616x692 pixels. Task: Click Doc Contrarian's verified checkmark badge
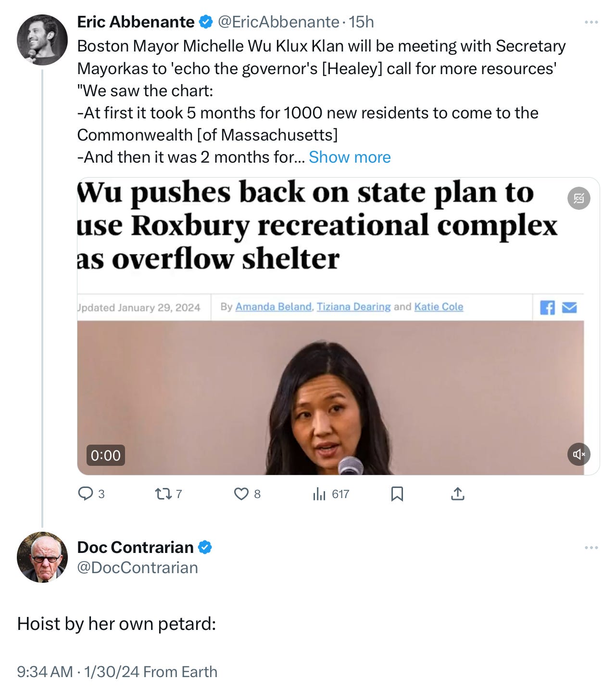(205, 547)
